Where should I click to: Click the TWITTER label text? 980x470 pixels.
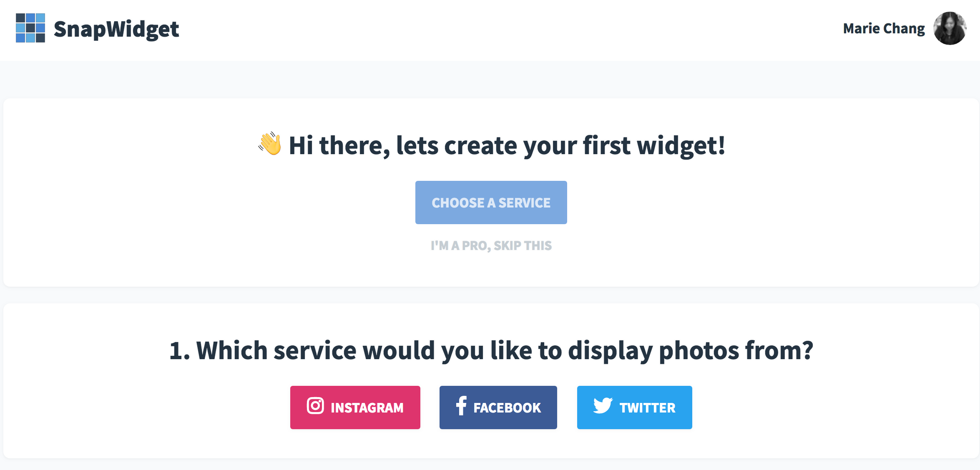click(x=647, y=408)
